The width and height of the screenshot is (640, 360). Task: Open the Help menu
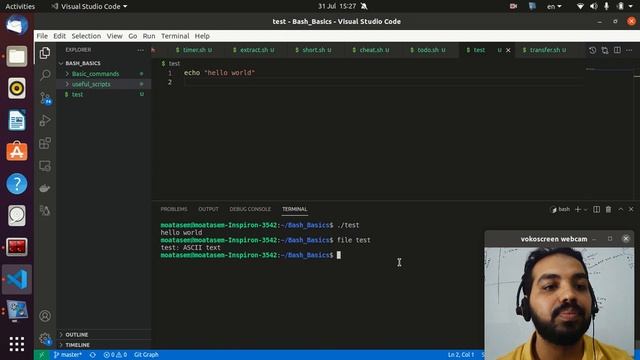(x=202, y=36)
